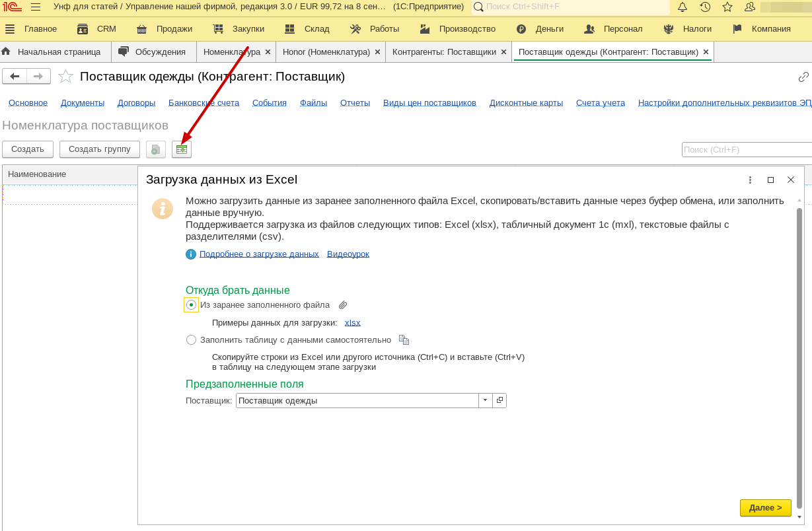Open the Склад section

(307, 29)
